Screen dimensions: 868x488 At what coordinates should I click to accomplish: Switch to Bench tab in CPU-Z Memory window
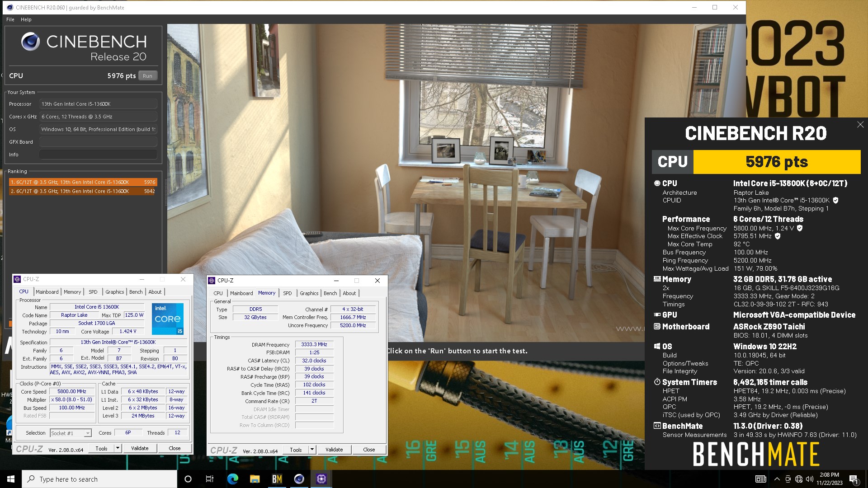(330, 293)
